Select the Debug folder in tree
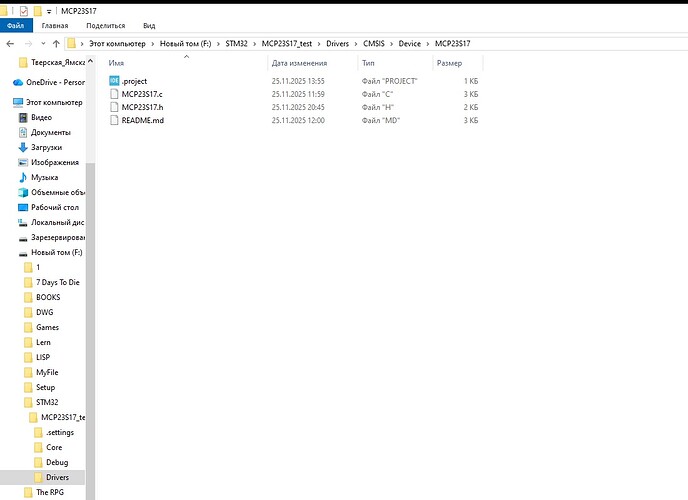Viewport: 688px width, 500px height. [x=57, y=462]
